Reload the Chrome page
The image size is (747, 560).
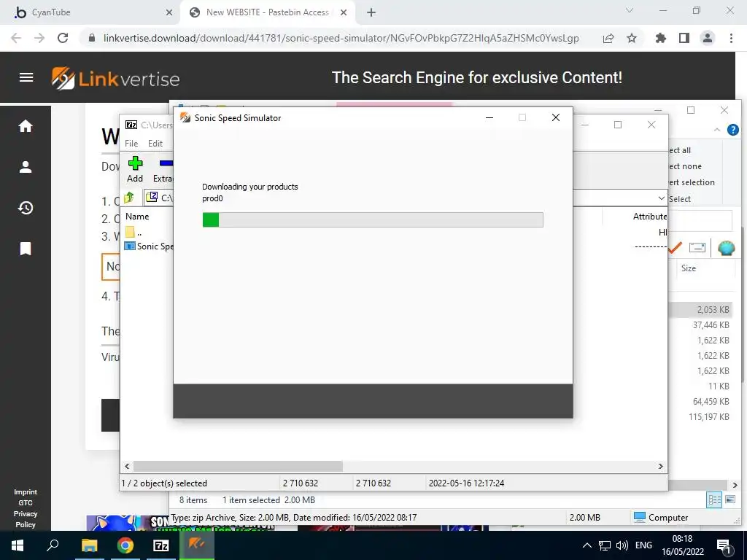point(63,38)
